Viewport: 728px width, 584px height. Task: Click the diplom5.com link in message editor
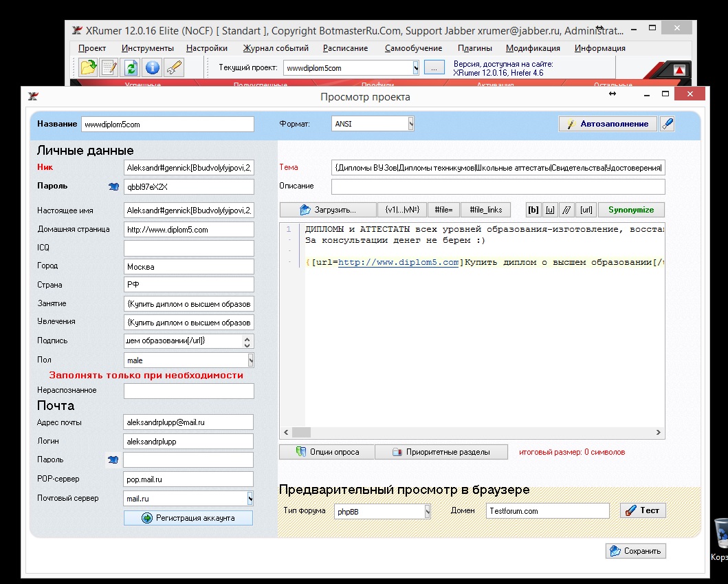398,263
